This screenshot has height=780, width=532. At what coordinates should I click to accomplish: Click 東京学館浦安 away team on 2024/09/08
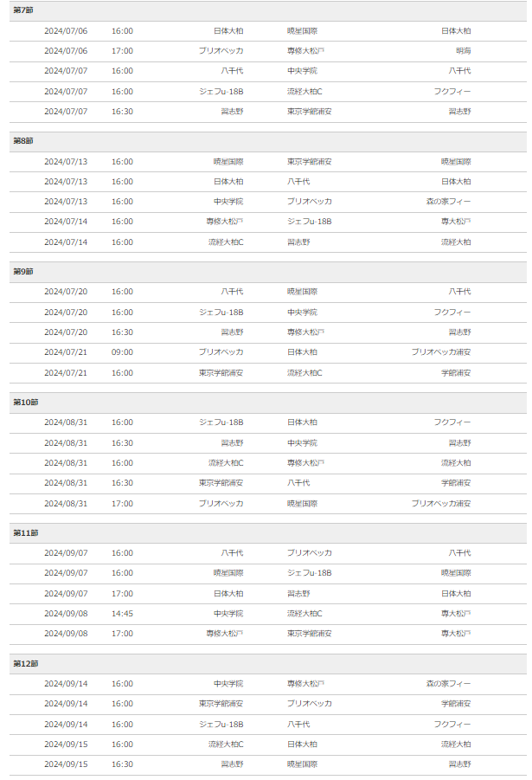[309, 634]
